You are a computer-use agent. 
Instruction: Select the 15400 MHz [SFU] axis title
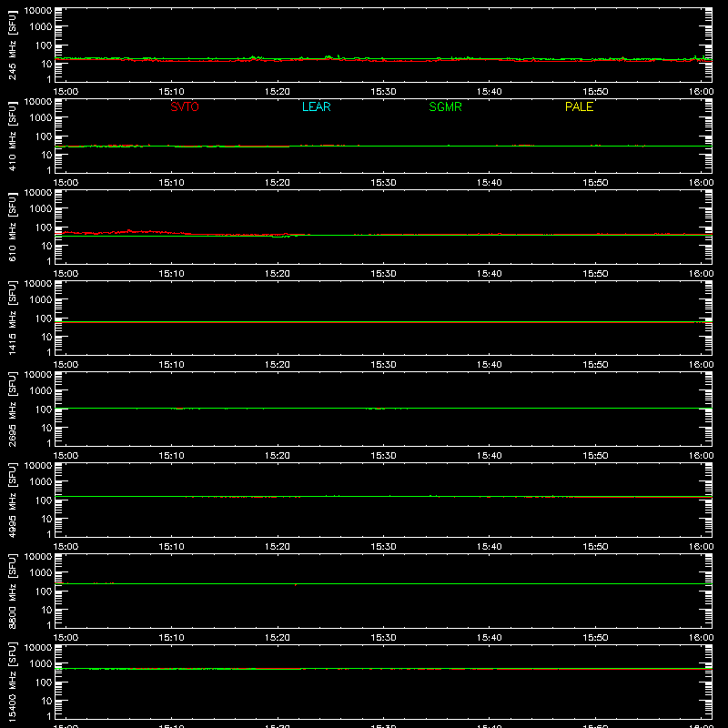[x=12, y=682]
